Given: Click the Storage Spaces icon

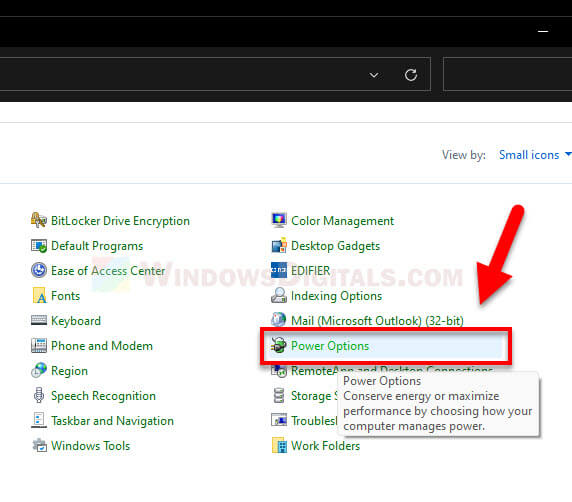Looking at the screenshot, I should click(x=279, y=395).
